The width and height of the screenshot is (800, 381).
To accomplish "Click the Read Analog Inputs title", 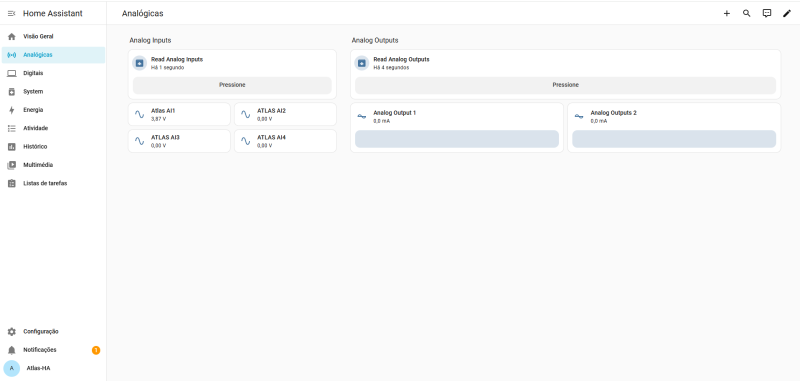I will 177,59.
